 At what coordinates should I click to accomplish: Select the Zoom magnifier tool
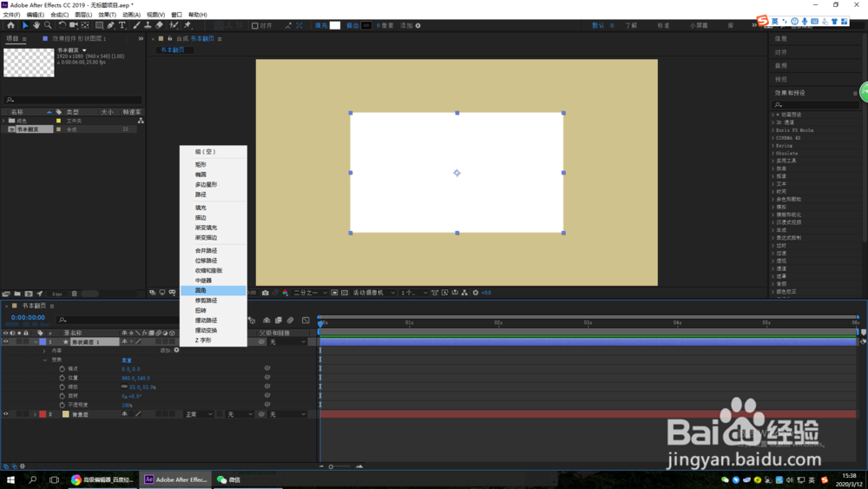[x=48, y=25]
